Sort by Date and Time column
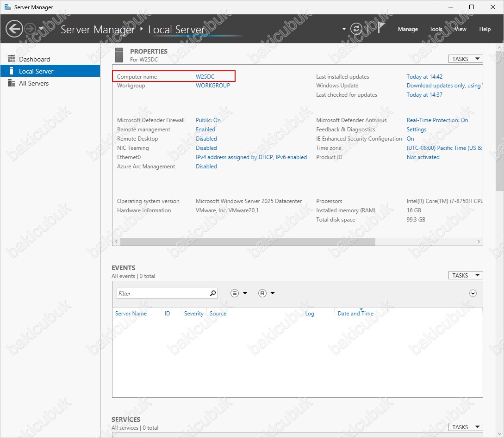Viewport: 504px width, 438px height. (x=355, y=314)
